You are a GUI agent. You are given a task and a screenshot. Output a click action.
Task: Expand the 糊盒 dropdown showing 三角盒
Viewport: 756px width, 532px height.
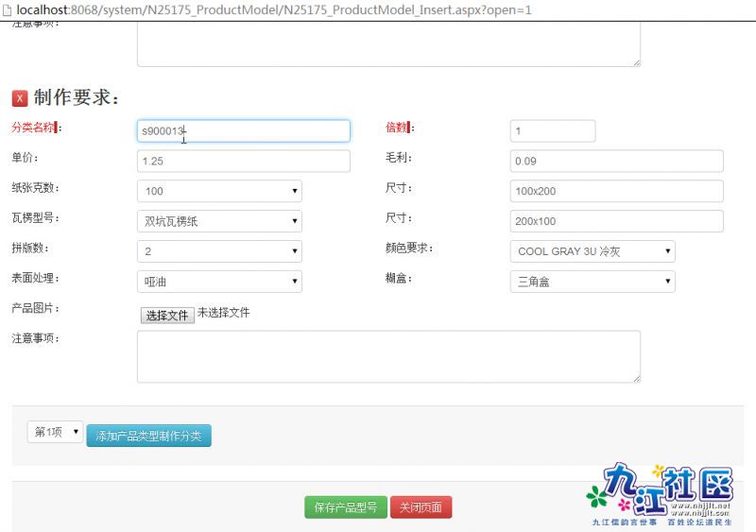tap(593, 282)
